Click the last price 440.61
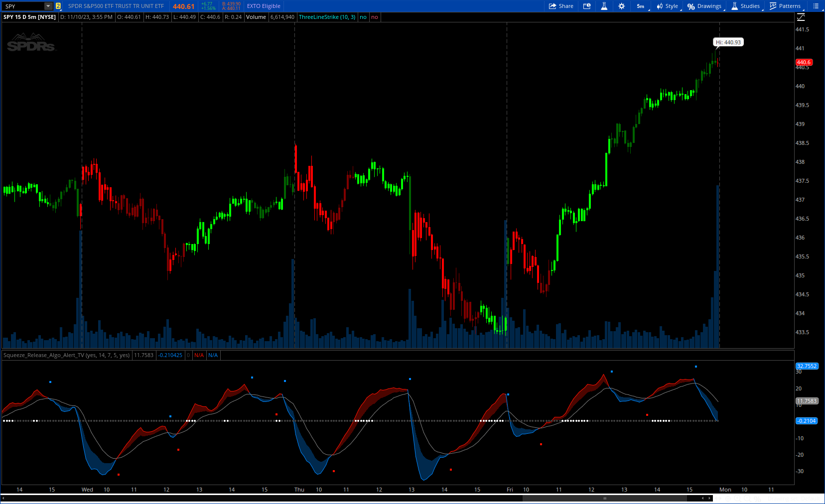 click(183, 6)
